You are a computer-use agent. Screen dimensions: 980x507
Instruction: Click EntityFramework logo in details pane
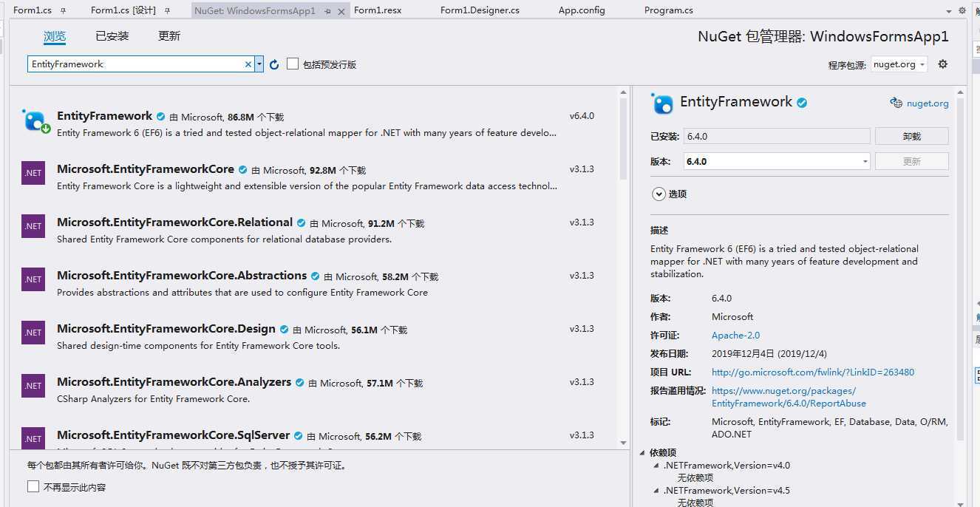point(662,103)
